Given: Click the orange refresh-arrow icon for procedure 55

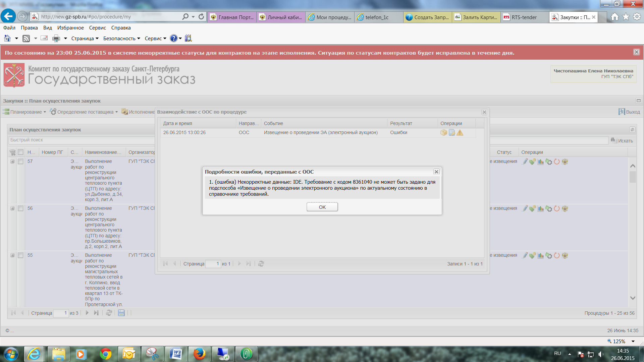Looking at the screenshot, I should pos(557,255).
